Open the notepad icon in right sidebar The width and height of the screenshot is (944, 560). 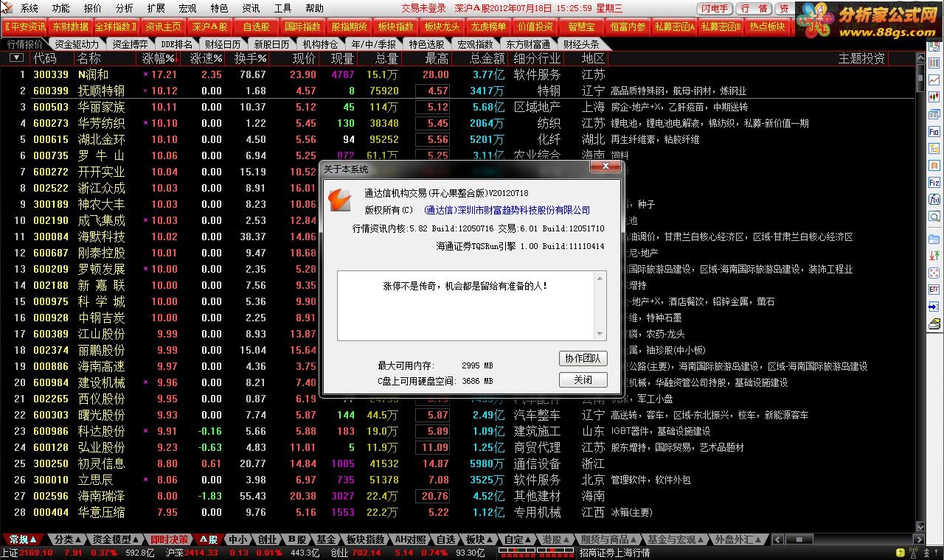(x=934, y=323)
